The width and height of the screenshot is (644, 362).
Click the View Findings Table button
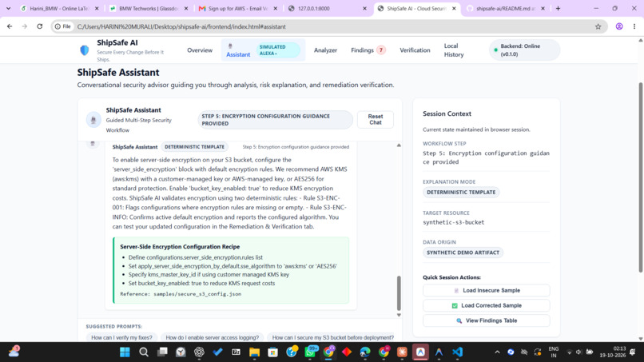tap(486, 320)
